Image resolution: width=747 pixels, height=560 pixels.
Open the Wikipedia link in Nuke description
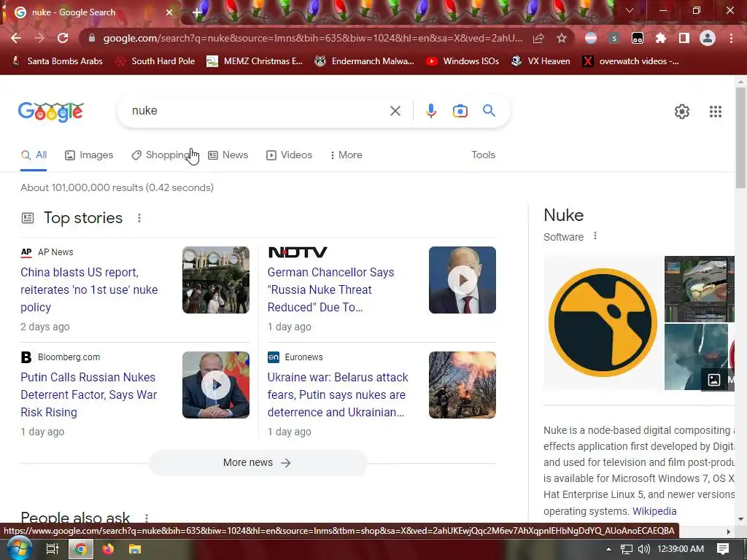pyautogui.click(x=654, y=511)
